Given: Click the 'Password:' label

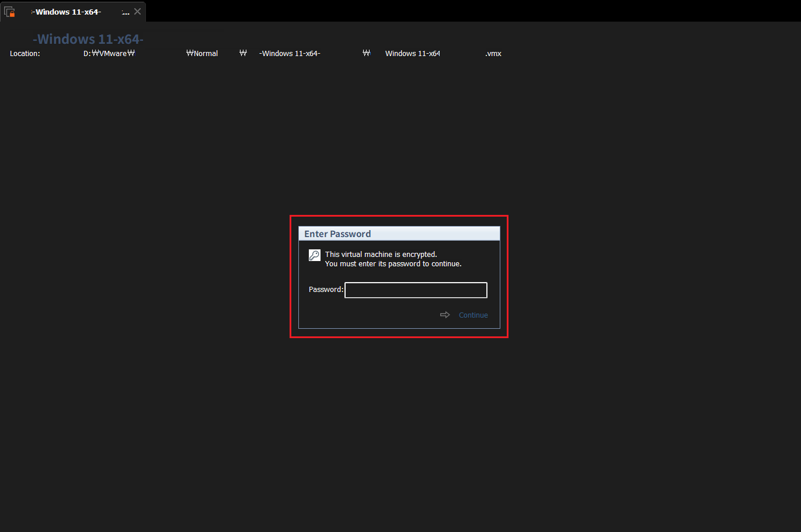Looking at the screenshot, I should click(x=326, y=290).
